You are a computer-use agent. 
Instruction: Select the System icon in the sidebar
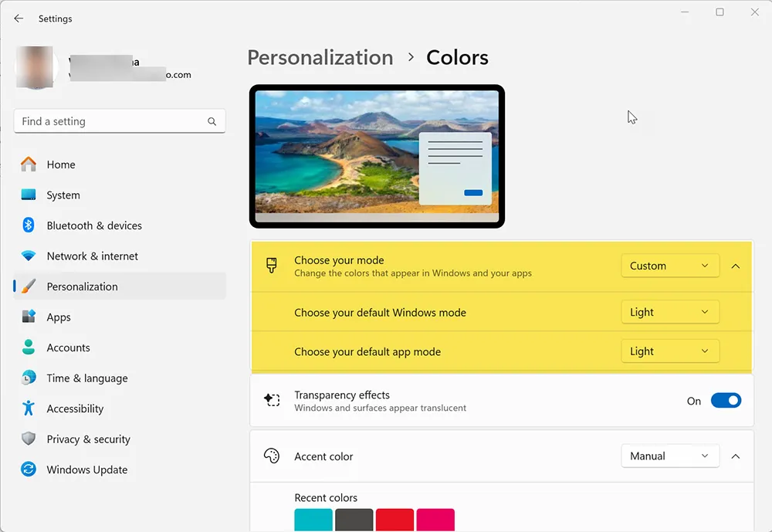(x=29, y=195)
